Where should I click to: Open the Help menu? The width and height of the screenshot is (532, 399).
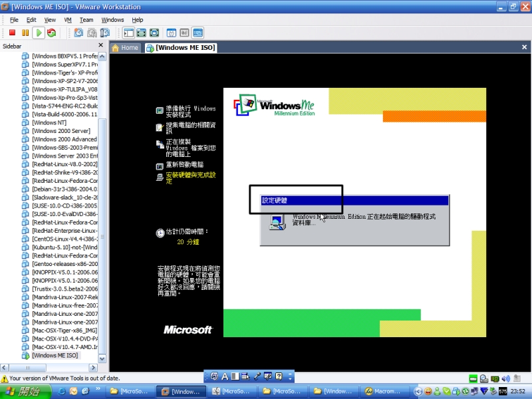pyautogui.click(x=138, y=20)
